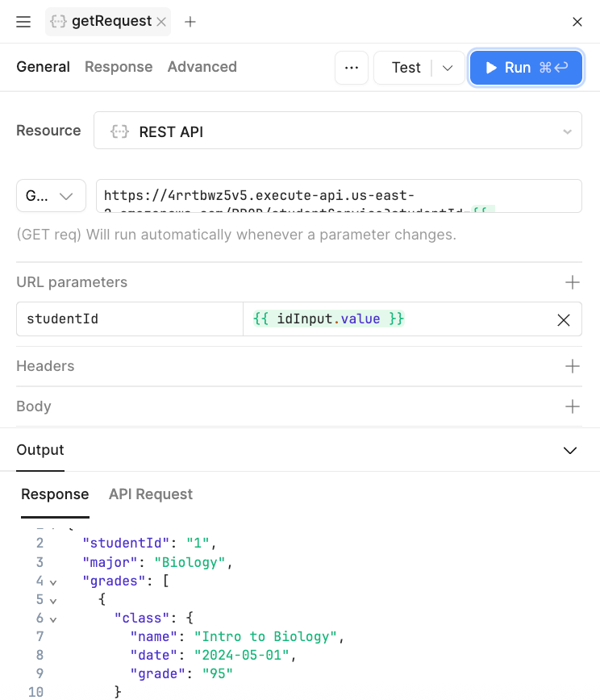
Task: Close the getRequest tab
Action: point(160,22)
